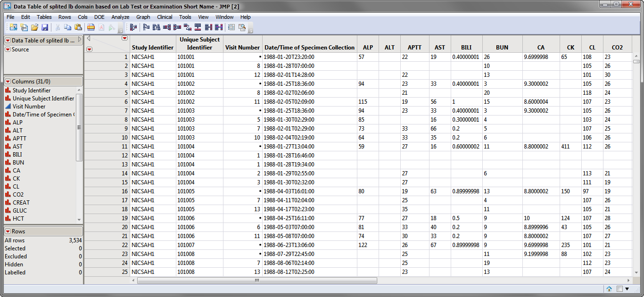Open the Columns panel red triangle menu
Screen dimensions: 644x297
pos(8,82)
